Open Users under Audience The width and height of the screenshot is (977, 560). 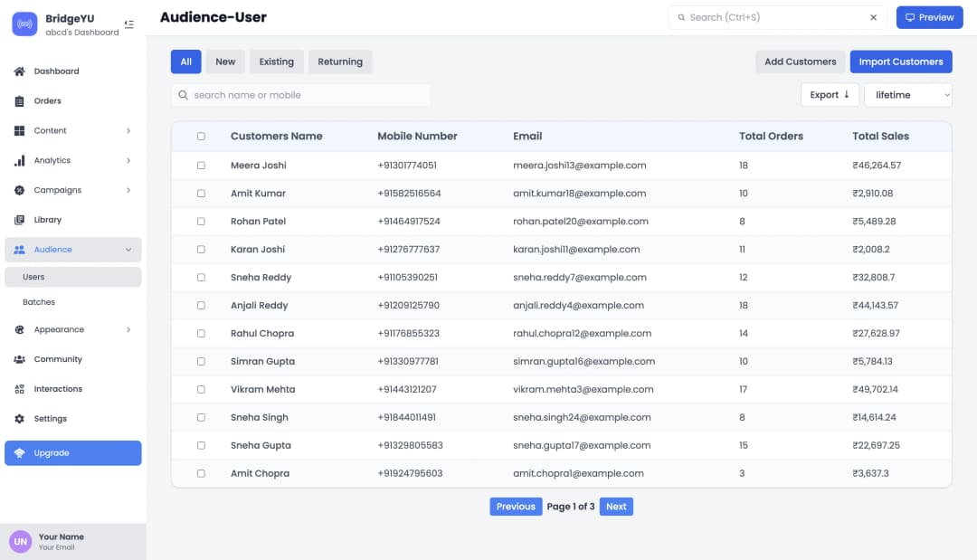coord(73,277)
